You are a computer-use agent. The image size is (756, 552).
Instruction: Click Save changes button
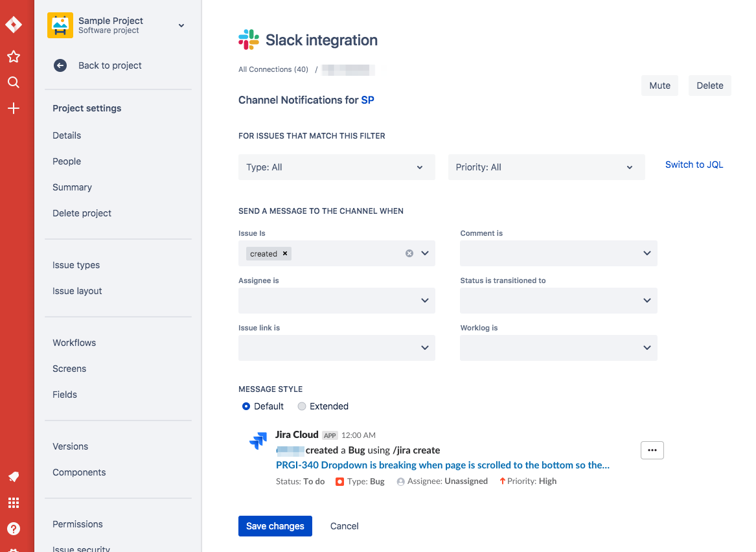click(275, 526)
